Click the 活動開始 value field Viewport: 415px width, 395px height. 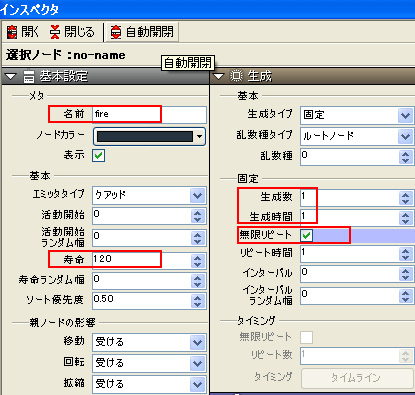coord(142,216)
